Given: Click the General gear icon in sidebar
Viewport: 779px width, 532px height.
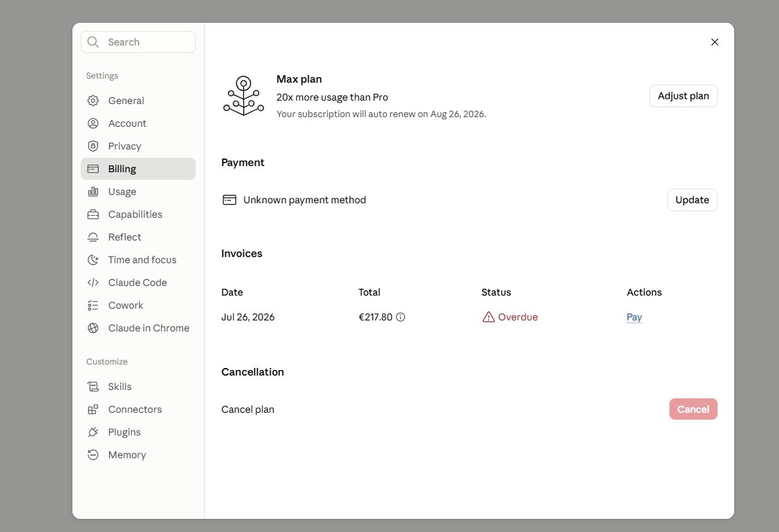Looking at the screenshot, I should (93, 101).
